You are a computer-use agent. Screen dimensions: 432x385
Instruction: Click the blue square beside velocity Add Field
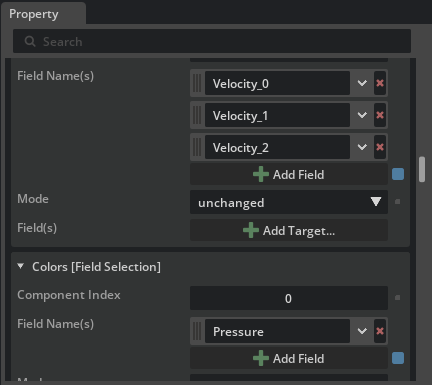[x=398, y=174]
